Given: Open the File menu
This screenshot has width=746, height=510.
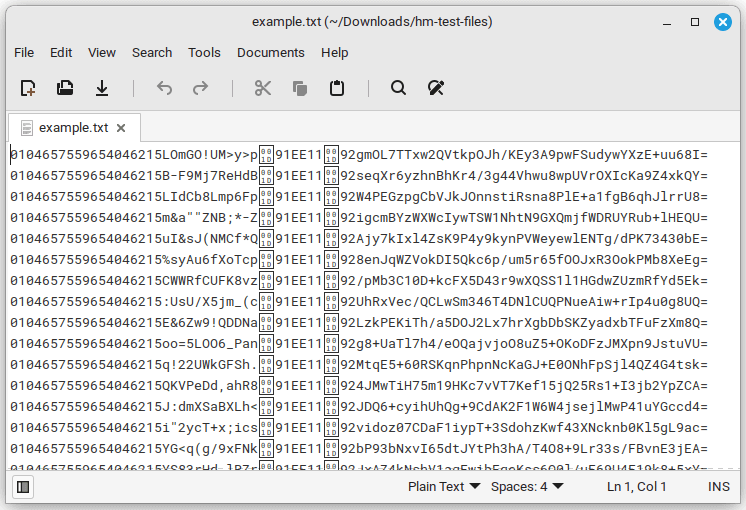Looking at the screenshot, I should [24, 52].
